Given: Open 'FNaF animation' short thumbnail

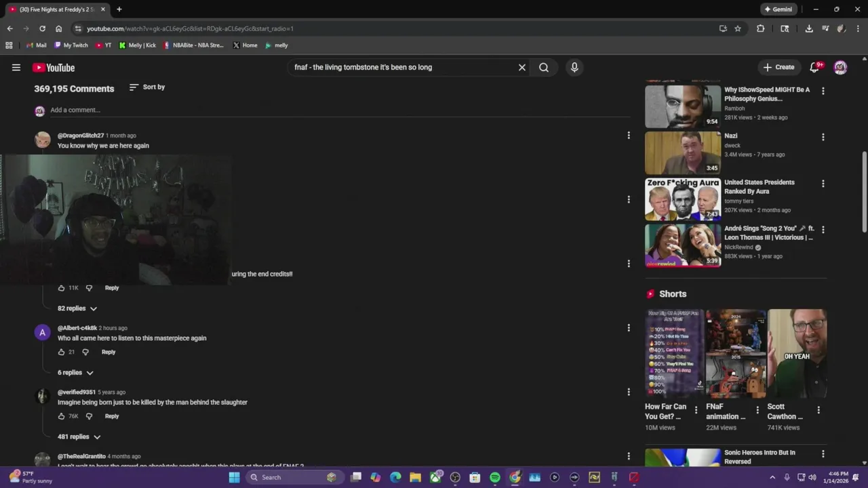Looking at the screenshot, I should pos(736,353).
